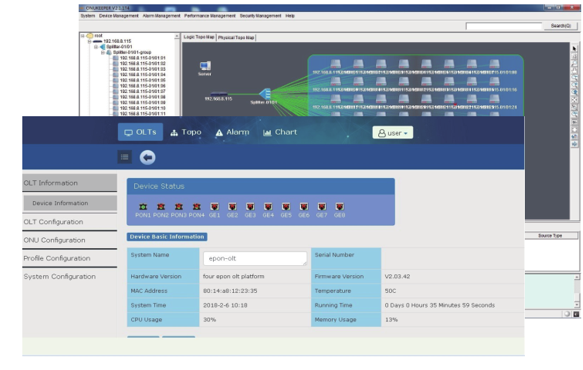The image size is (583, 370).
Task: Click the splitter icon in topology map
Action: (x=265, y=94)
